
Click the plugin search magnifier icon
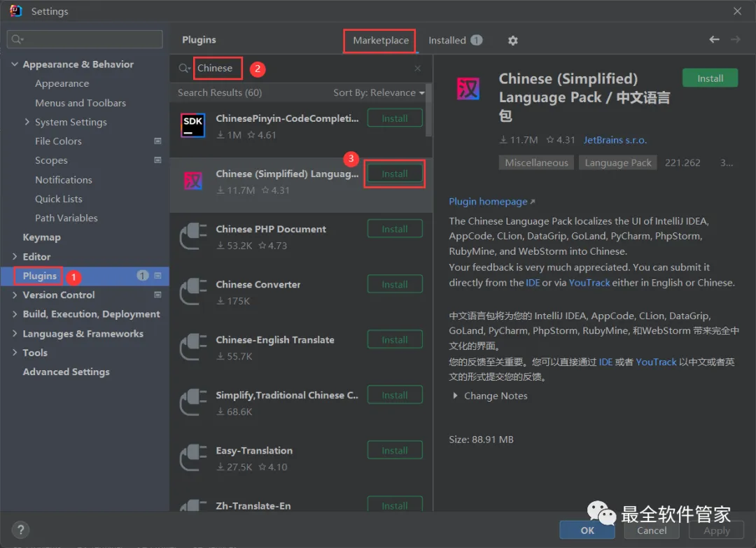pyautogui.click(x=184, y=69)
